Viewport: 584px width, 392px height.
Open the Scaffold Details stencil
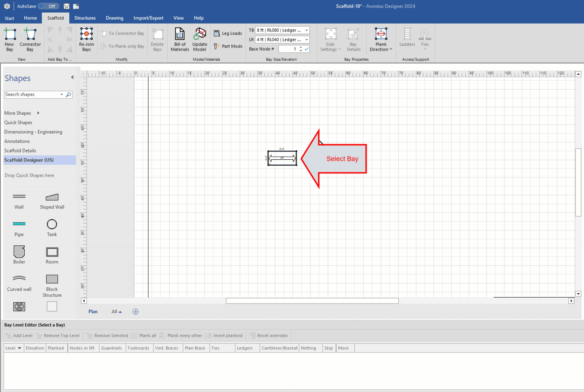click(20, 151)
